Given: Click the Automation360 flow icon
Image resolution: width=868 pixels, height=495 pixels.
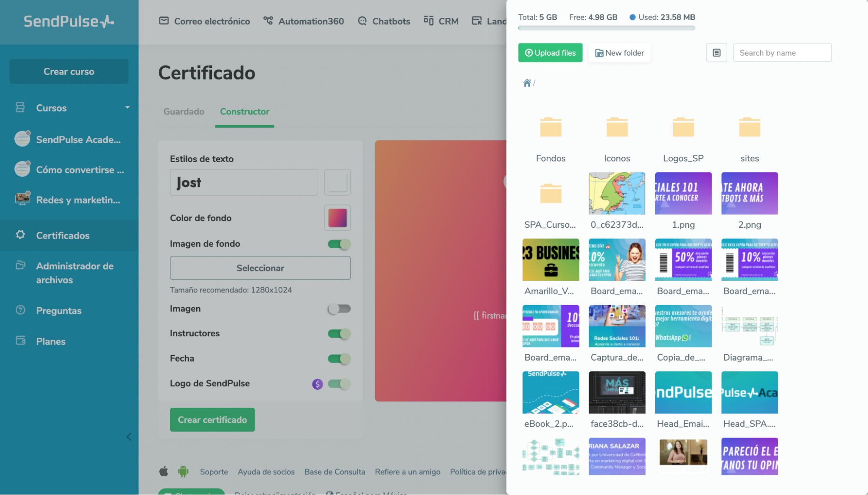Looking at the screenshot, I should pos(268,20).
